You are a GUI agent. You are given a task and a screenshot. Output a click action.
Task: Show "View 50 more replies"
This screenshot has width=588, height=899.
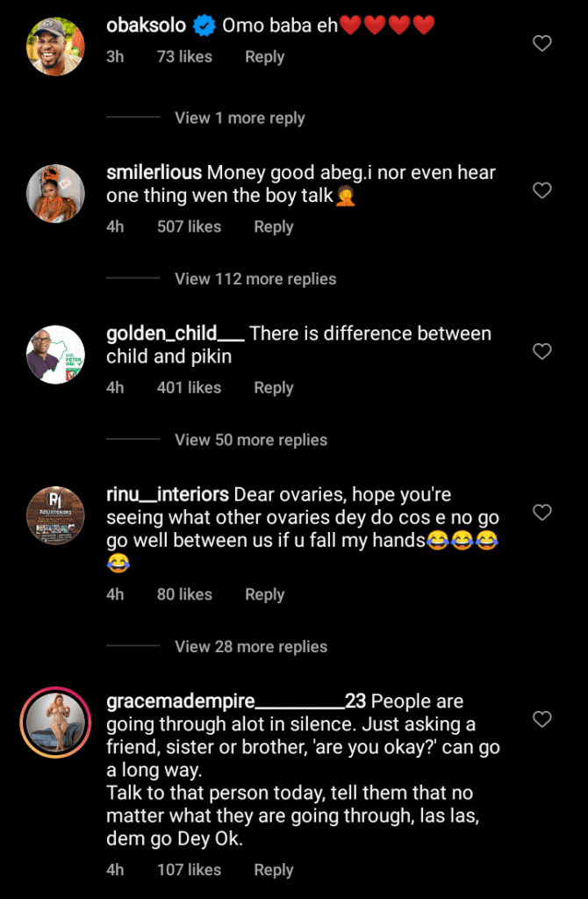pyautogui.click(x=251, y=440)
